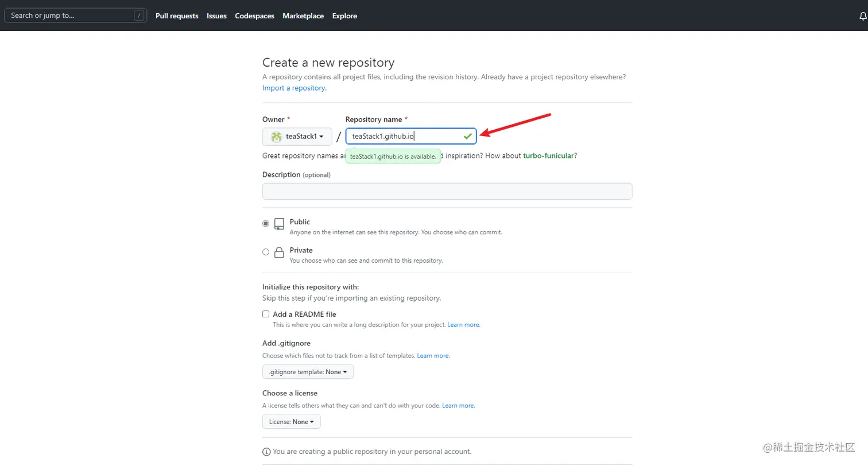868x466 pixels.
Task: Enable the Add a README file checkbox
Action: [266, 314]
